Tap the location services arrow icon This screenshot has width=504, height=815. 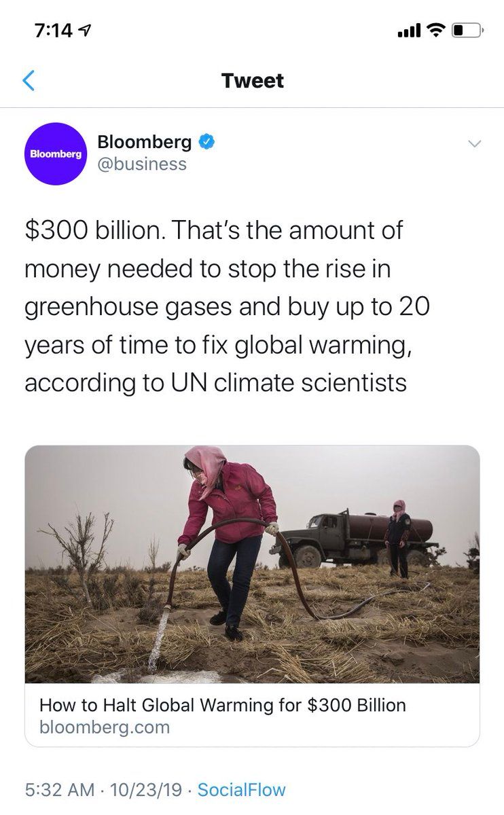[86, 31]
